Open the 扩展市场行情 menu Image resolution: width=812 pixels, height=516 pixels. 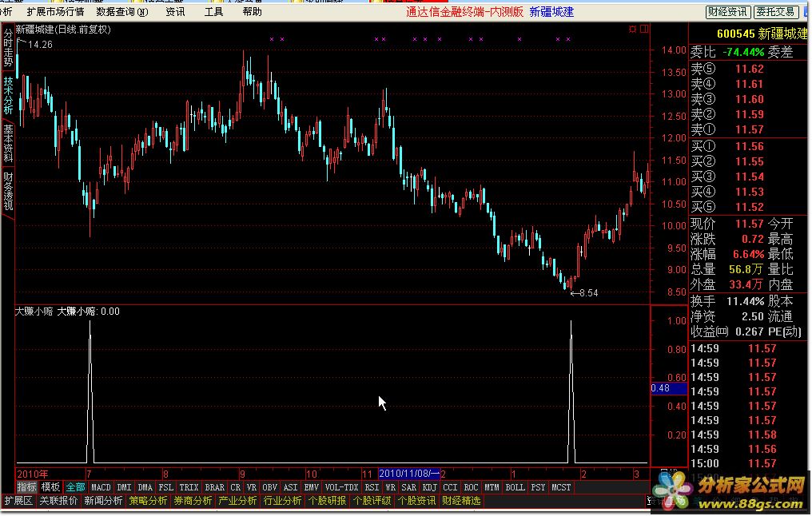[x=55, y=11]
